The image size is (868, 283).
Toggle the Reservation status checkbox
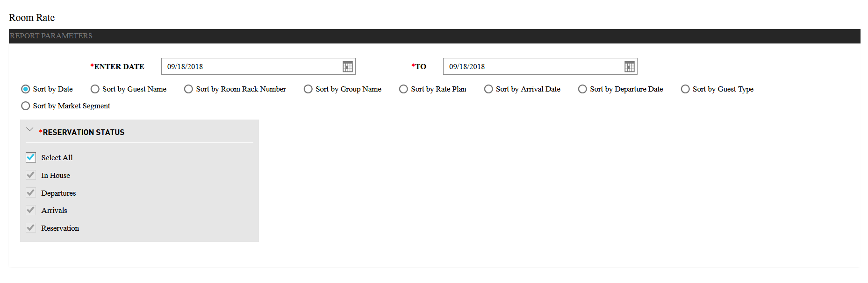pos(31,228)
